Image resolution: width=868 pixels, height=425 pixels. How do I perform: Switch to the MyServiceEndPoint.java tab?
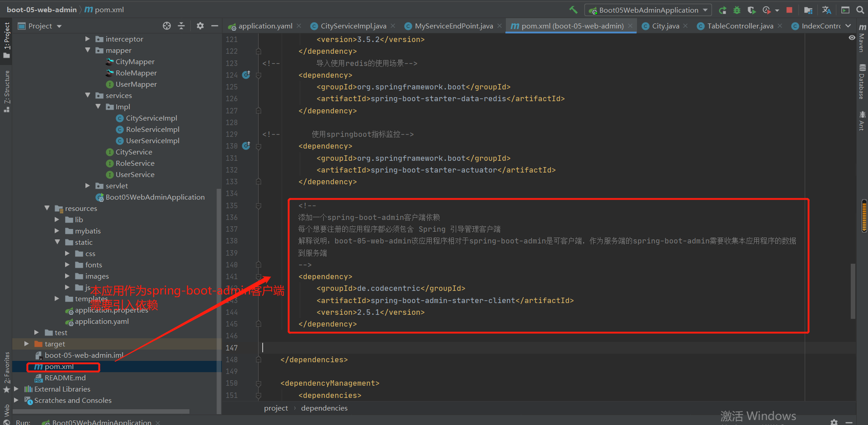click(453, 26)
